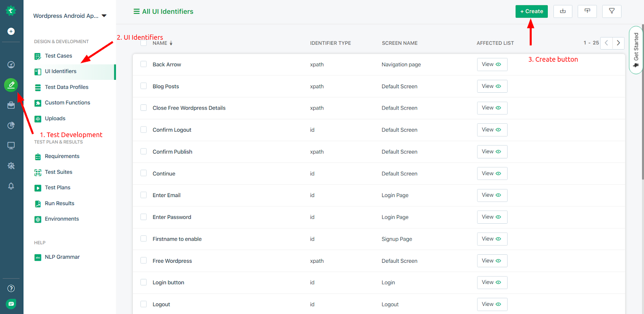
Task: Sort the list by the NAME column arrow
Action: [x=171, y=43]
